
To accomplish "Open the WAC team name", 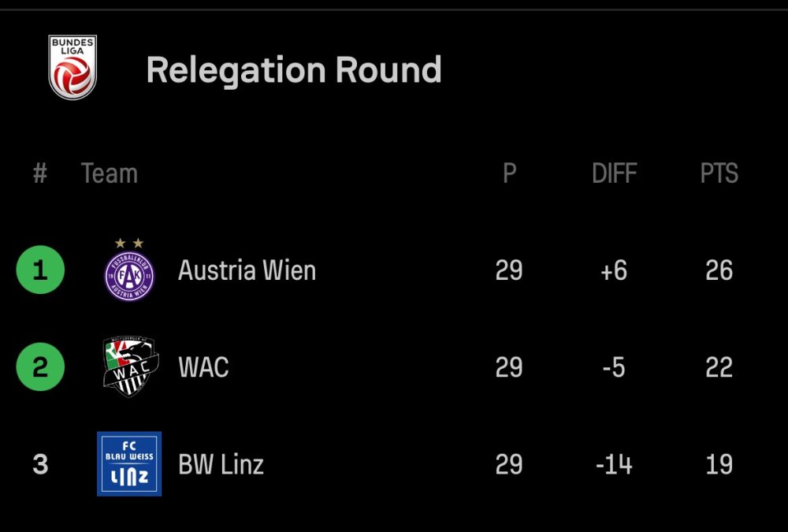I will (203, 367).
